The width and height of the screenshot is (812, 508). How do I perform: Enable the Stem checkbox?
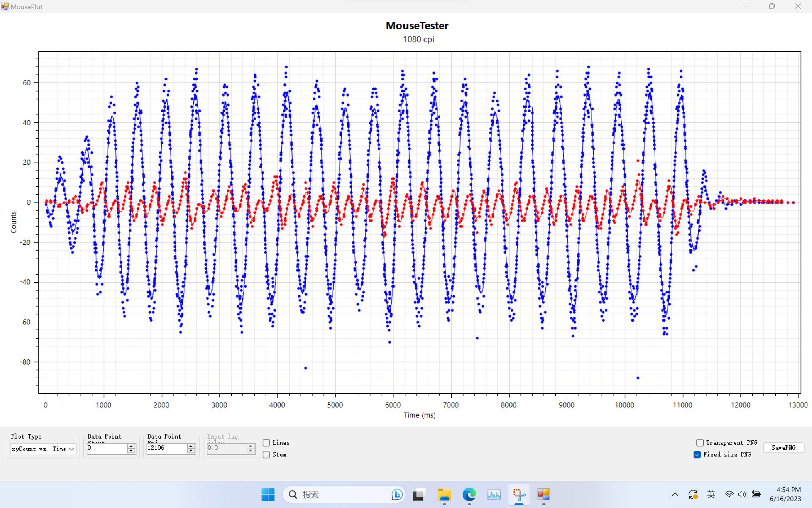(x=266, y=455)
